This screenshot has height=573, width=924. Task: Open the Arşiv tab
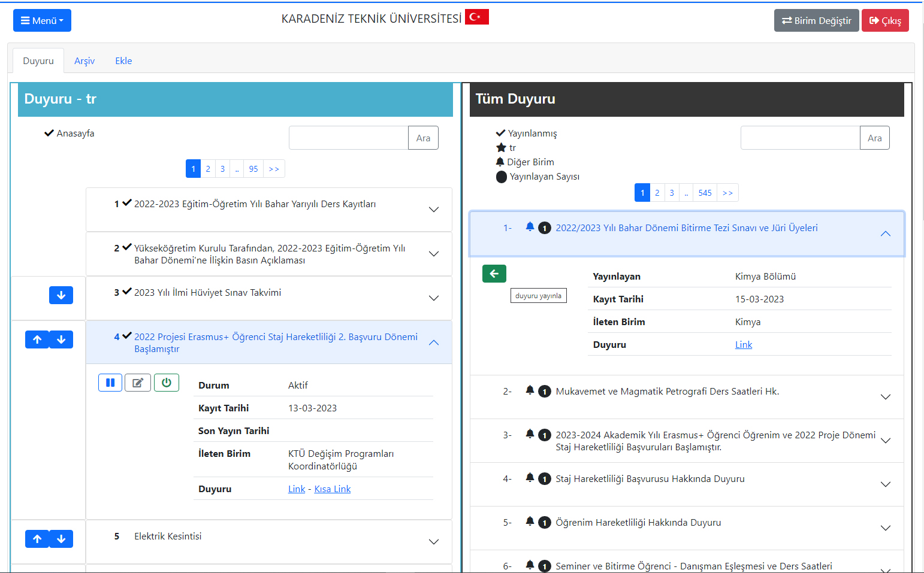pyautogui.click(x=84, y=60)
